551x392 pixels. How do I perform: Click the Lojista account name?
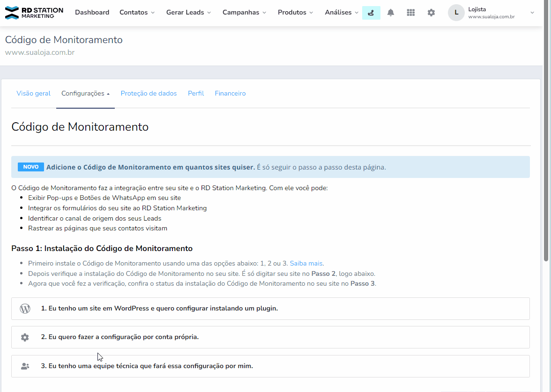[x=477, y=9]
